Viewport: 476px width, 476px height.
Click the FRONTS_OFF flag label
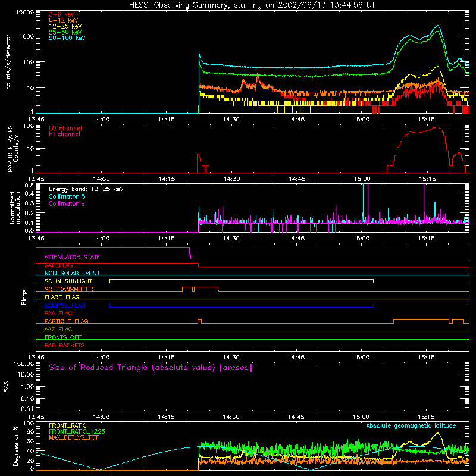click(63, 337)
